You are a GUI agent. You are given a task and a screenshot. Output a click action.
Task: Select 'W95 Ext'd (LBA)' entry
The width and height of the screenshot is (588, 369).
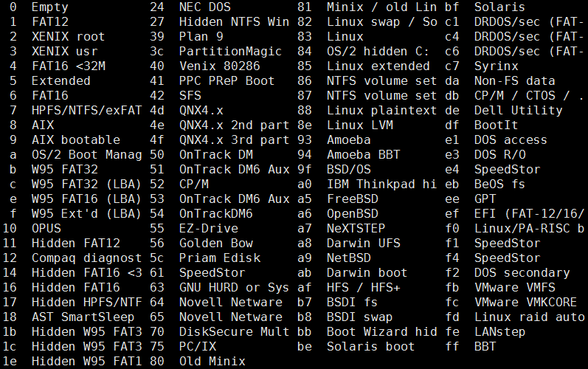[x=86, y=214]
